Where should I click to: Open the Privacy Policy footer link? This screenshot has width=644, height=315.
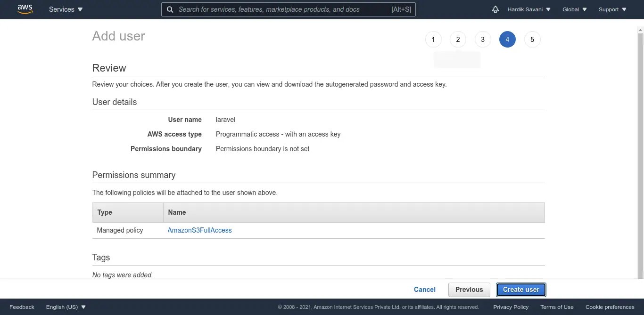511,307
